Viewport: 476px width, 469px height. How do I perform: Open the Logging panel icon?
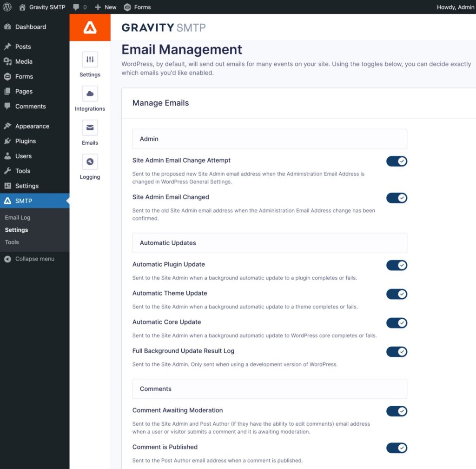tap(89, 161)
